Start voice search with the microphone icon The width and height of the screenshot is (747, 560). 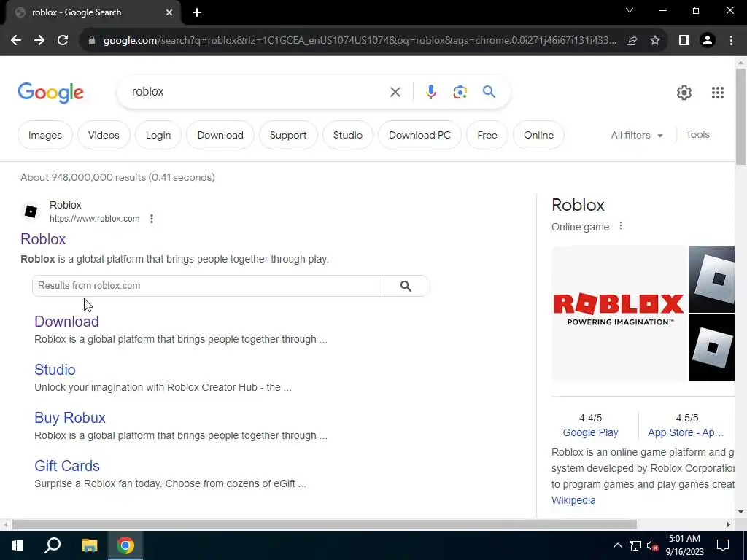click(x=431, y=91)
